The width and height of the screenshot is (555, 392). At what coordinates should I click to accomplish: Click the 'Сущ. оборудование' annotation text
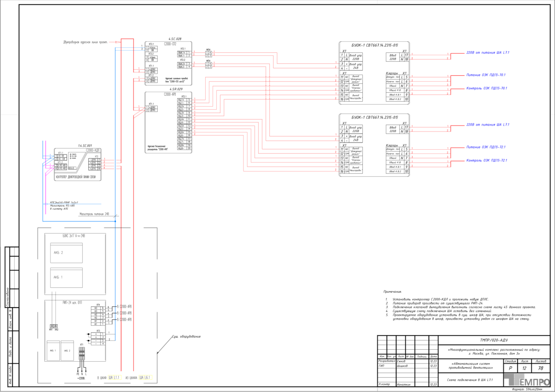point(186,337)
